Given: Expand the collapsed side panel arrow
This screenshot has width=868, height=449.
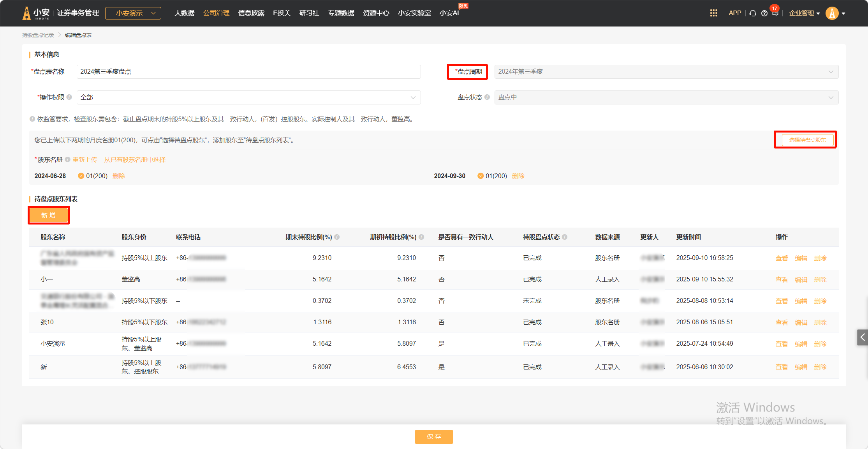Looking at the screenshot, I should 862,337.
